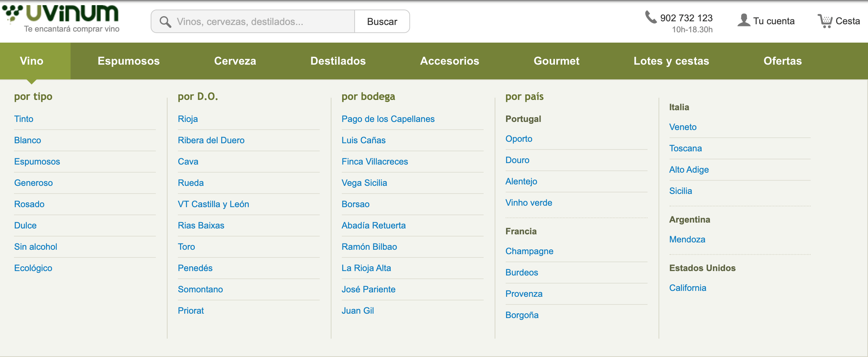The height and width of the screenshot is (357, 868).
Task: Open the Espumosos navigation menu
Action: point(129,61)
